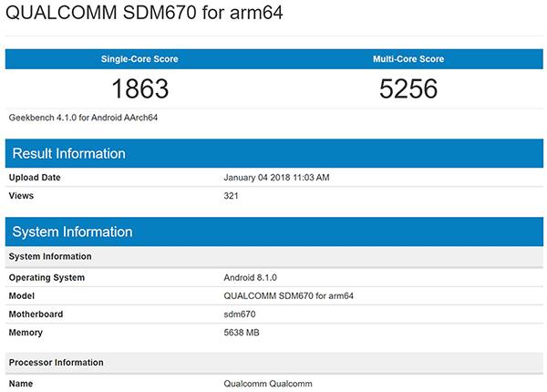Screen dimensions: 547x392
Task: Click the 5638 MB memory value
Action: [x=243, y=333]
